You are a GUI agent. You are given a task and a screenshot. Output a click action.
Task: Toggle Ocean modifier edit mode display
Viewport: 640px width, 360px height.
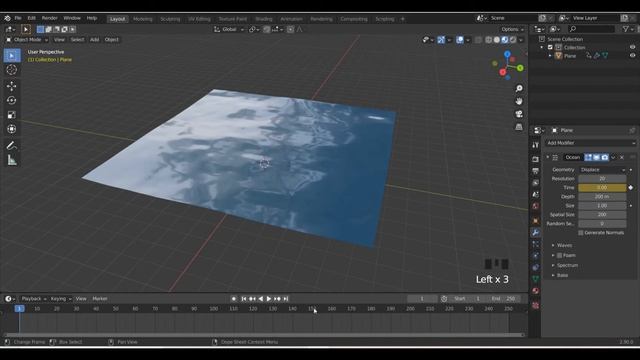coord(588,158)
